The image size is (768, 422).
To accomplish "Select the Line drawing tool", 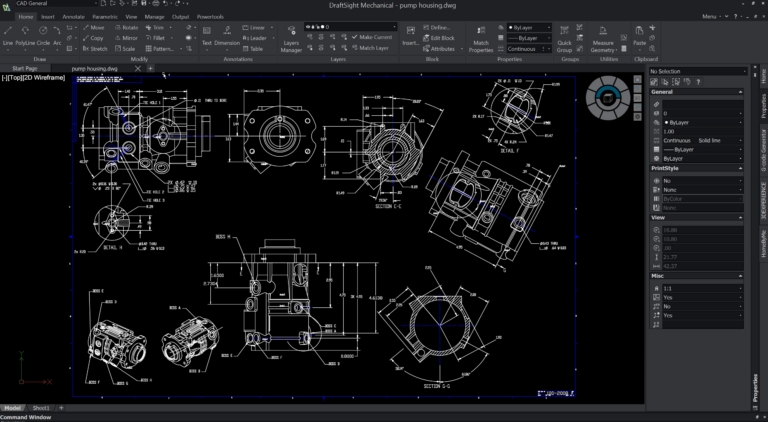I will pos(8,36).
